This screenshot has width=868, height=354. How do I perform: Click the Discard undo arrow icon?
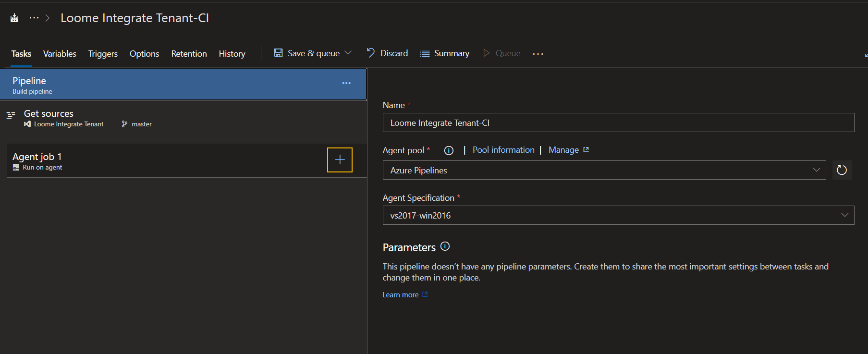(370, 52)
